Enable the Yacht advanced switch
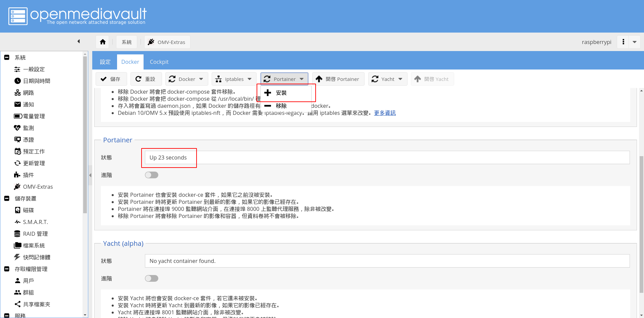The width and height of the screenshot is (644, 318). pos(152,278)
